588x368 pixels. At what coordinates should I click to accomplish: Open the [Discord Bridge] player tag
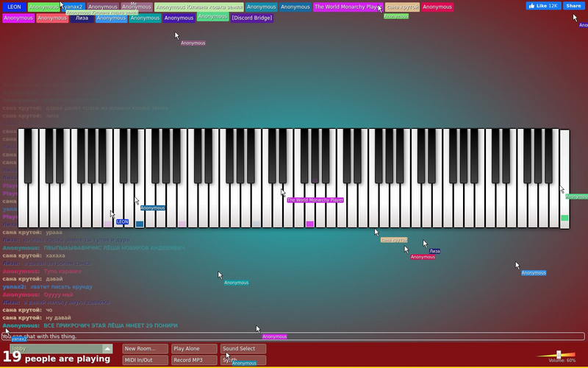tap(252, 18)
